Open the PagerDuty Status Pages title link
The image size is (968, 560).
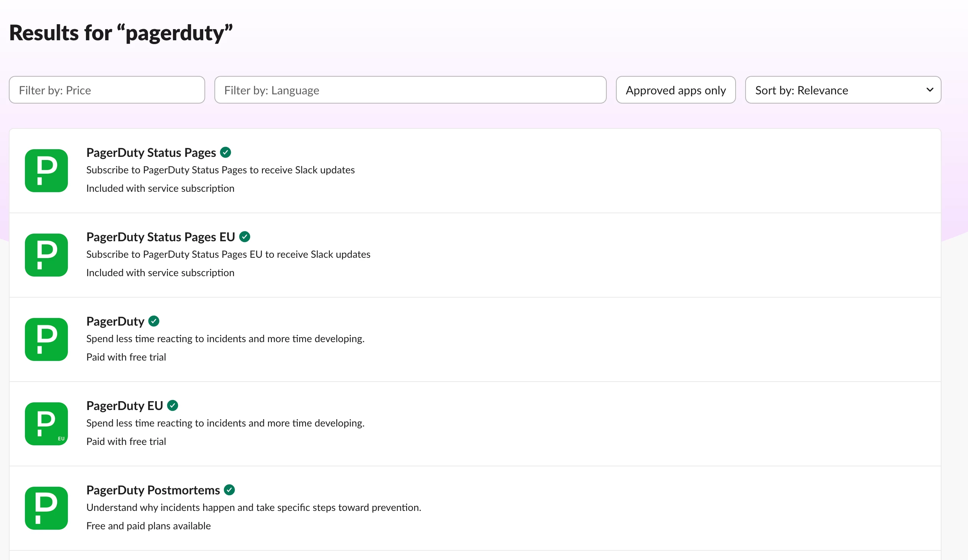[x=151, y=153]
